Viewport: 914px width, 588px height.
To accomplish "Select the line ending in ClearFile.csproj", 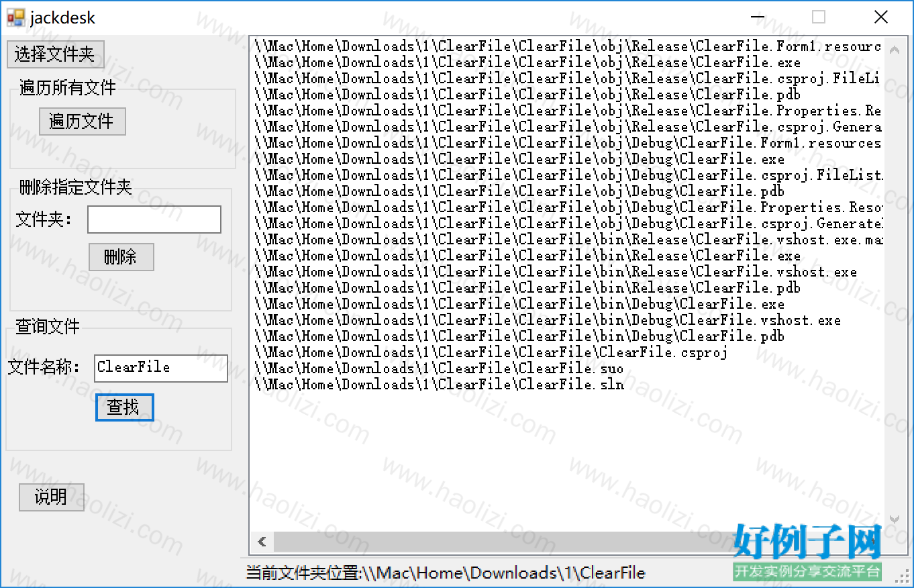I will 491,352.
